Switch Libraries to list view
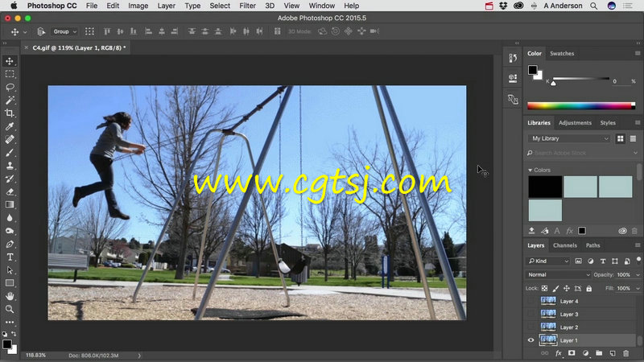 coord(633,138)
